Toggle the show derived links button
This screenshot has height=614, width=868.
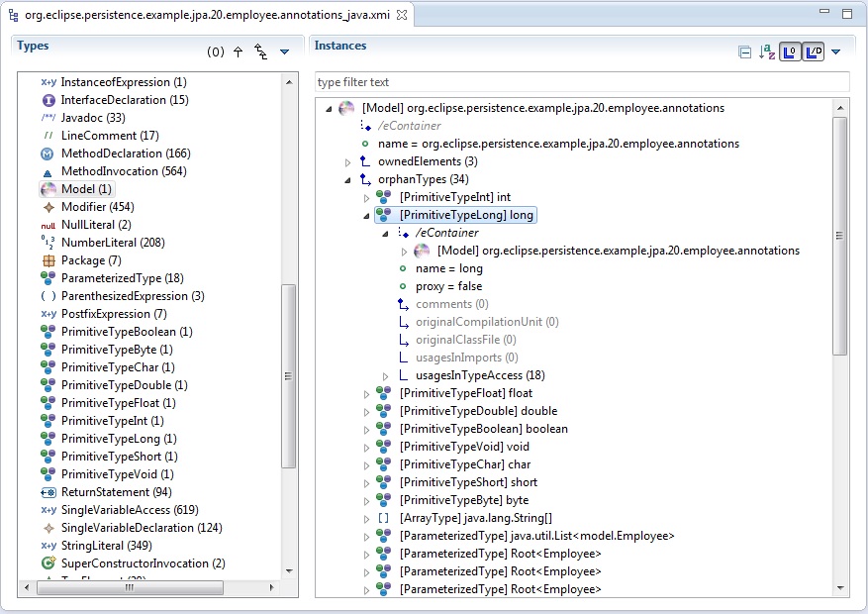pyautogui.click(x=814, y=52)
